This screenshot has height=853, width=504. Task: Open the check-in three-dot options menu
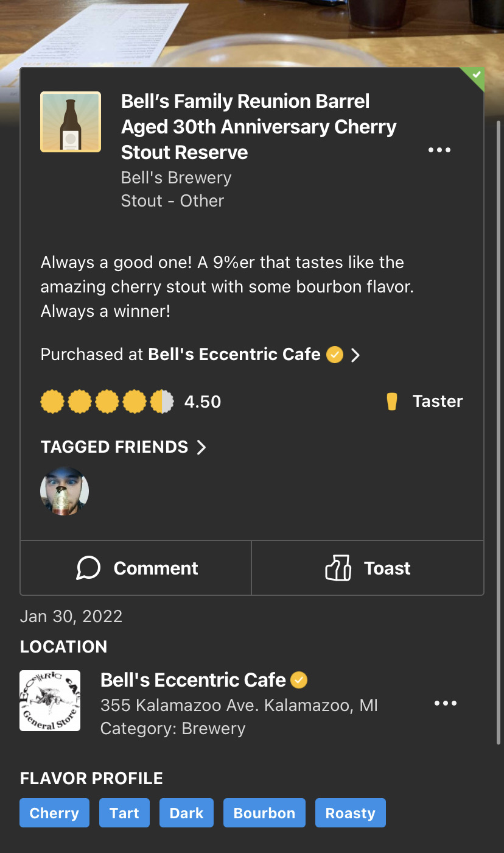tap(439, 150)
